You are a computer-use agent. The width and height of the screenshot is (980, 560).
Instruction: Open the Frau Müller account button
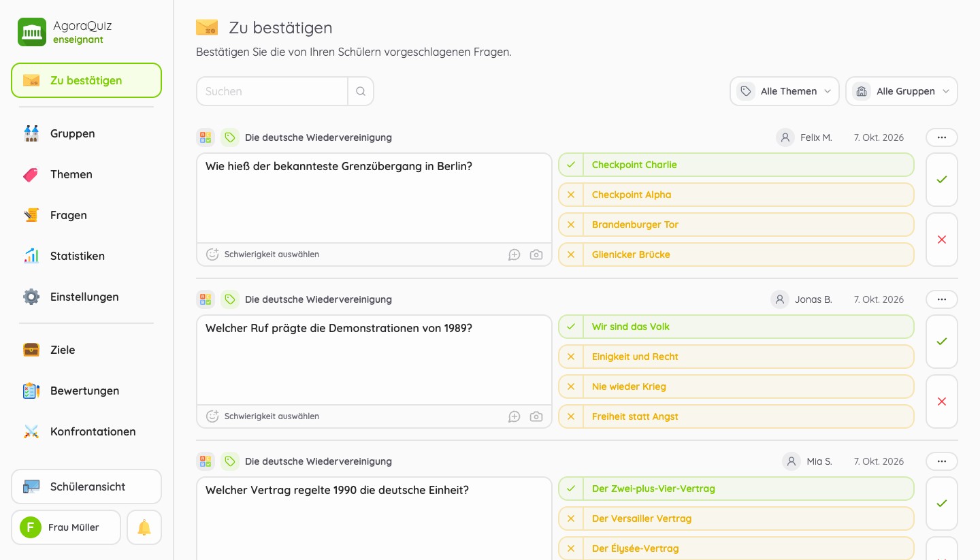(66, 527)
